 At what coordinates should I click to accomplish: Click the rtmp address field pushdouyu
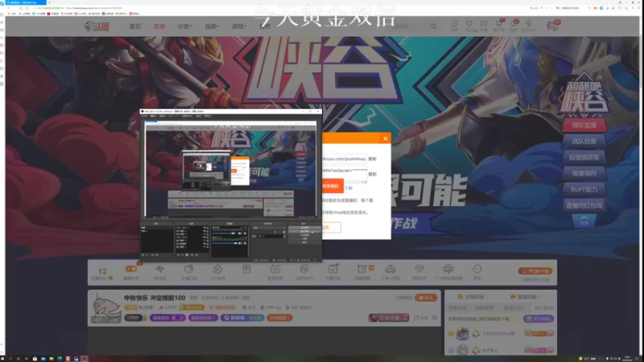click(x=345, y=158)
